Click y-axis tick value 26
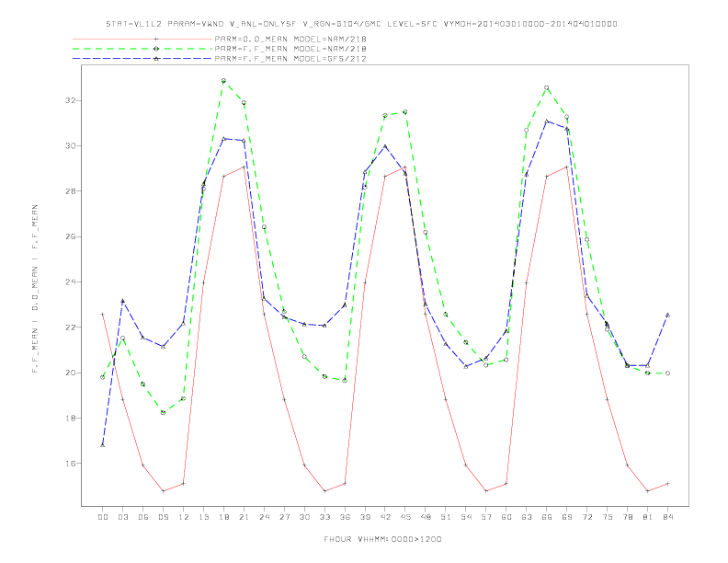Viewport: 728px width, 563px height. coord(70,236)
